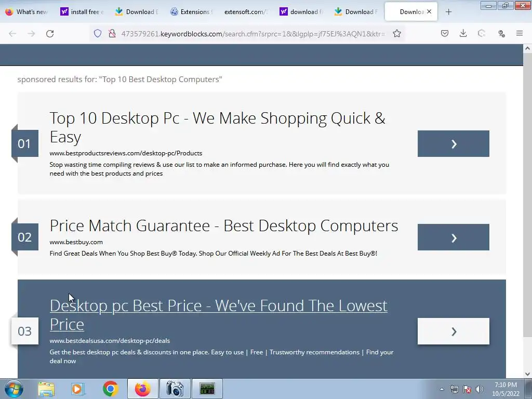Click arrow button for result 02
This screenshot has height=399, width=532.
[453, 237]
